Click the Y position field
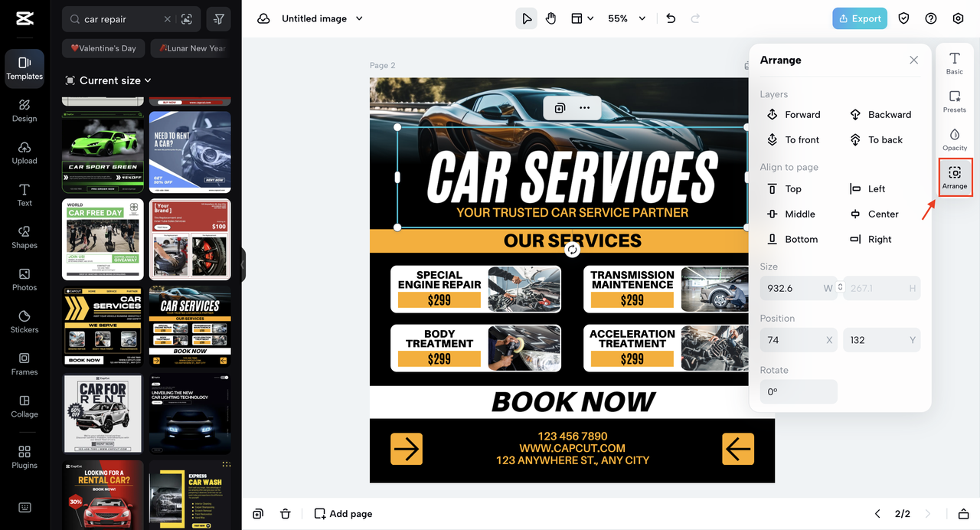 click(x=882, y=340)
